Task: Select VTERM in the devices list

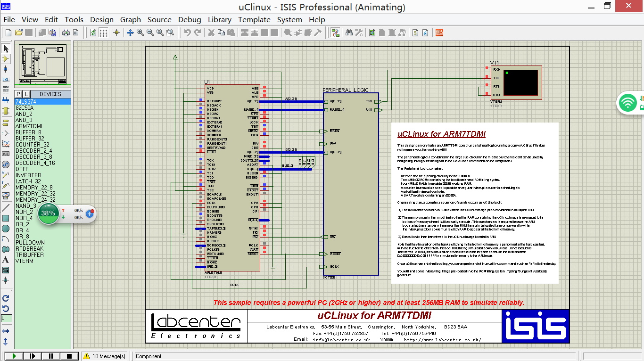Action: pyautogui.click(x=43, y=261)
